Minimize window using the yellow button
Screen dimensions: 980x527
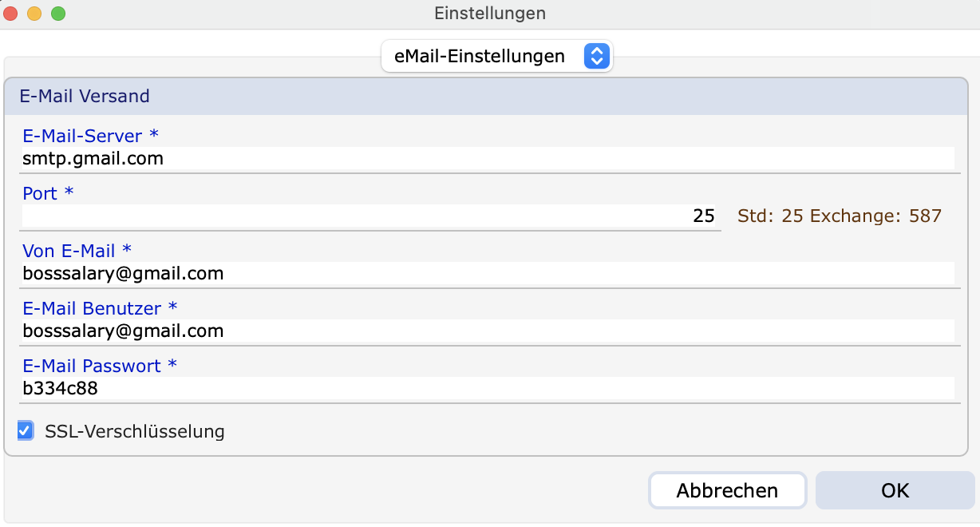pos(34,14)
